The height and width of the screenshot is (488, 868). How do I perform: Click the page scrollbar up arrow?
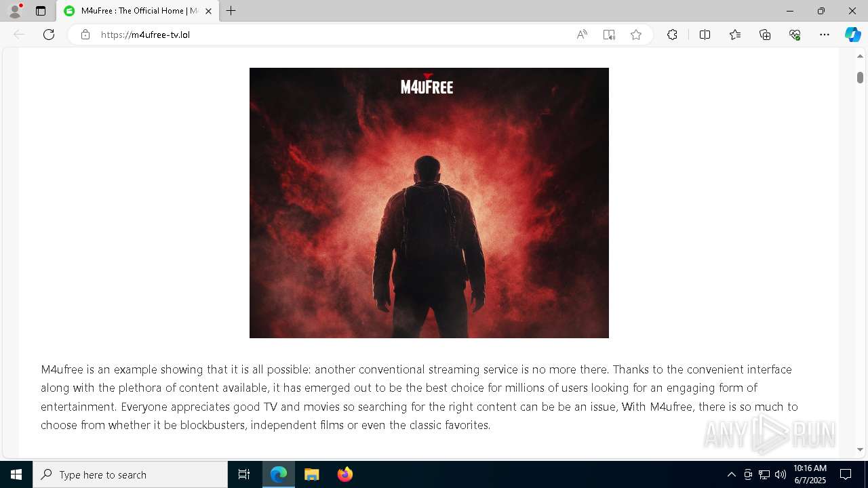[x=860, y=56]
